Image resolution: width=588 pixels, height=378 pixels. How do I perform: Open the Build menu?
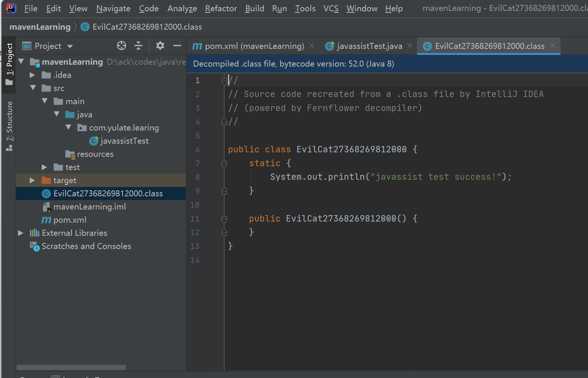(x=255, y=8)
